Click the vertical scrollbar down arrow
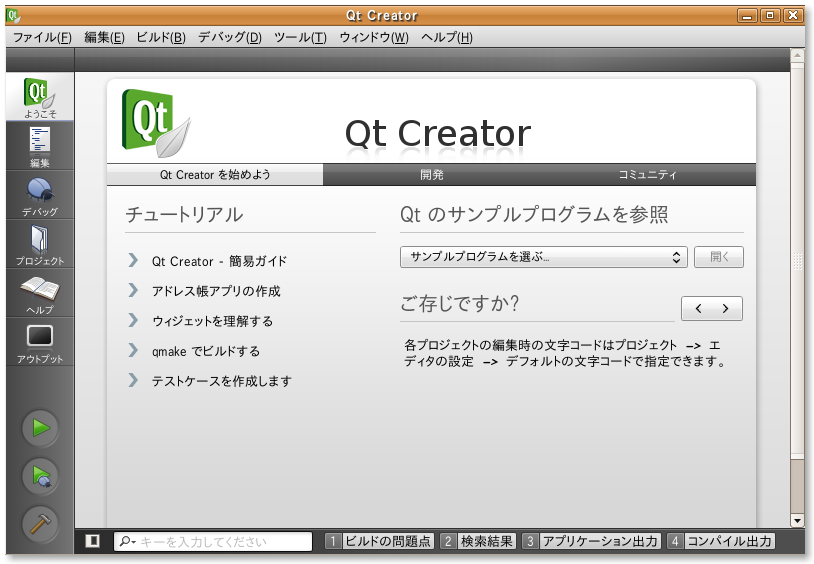 (797, 521)
